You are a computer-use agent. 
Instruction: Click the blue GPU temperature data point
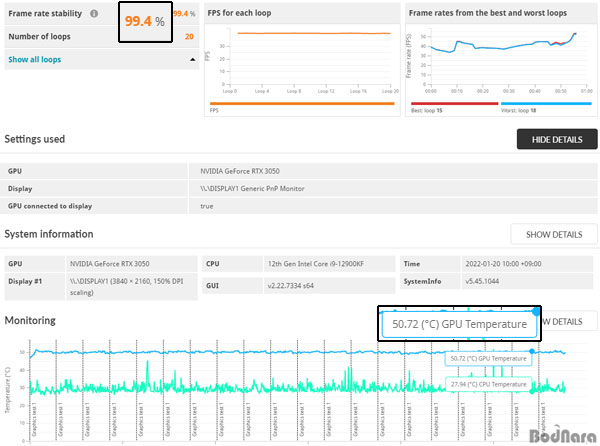[x=532, y=351]
